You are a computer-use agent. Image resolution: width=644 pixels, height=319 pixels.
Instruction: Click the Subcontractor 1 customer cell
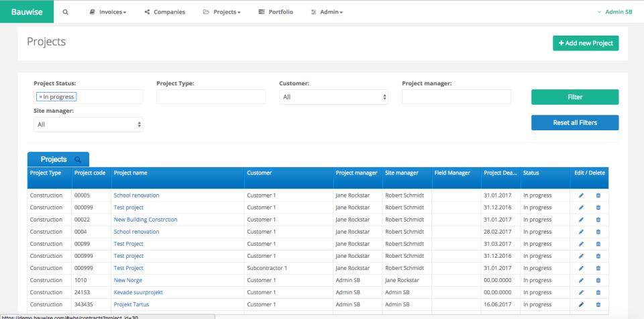(288, 268)
